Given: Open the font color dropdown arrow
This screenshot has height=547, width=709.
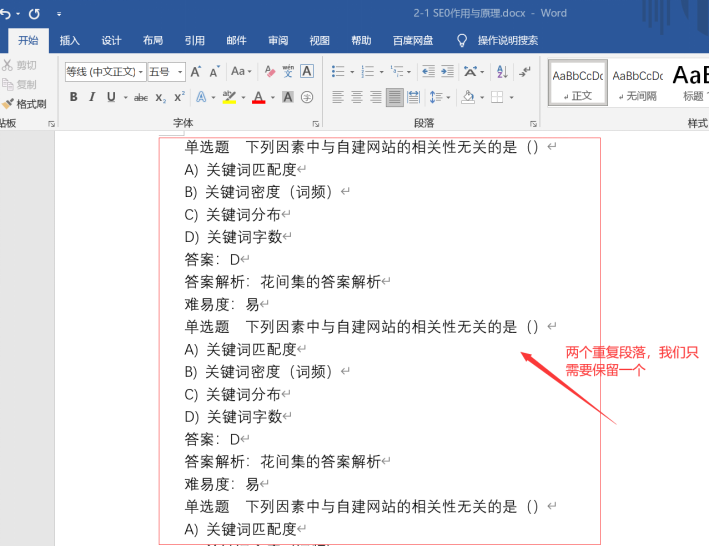Looking at the screenshot, I should [x=273, y=97].
